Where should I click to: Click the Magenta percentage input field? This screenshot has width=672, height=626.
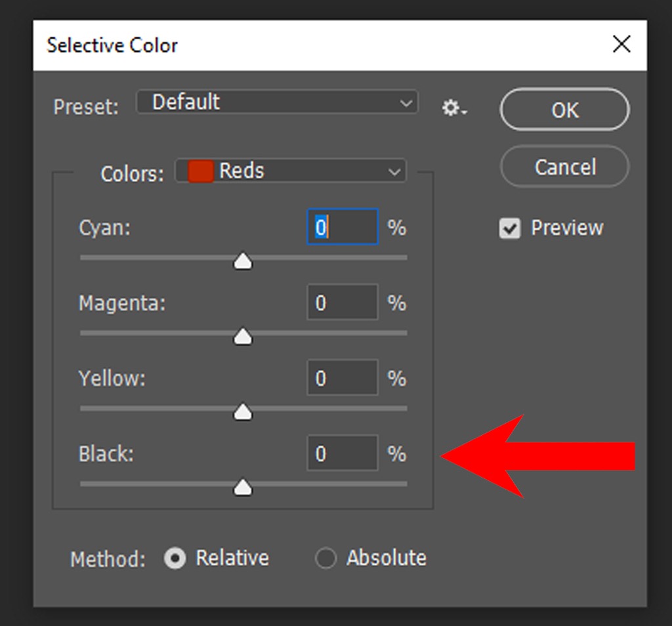click(342, 303)
